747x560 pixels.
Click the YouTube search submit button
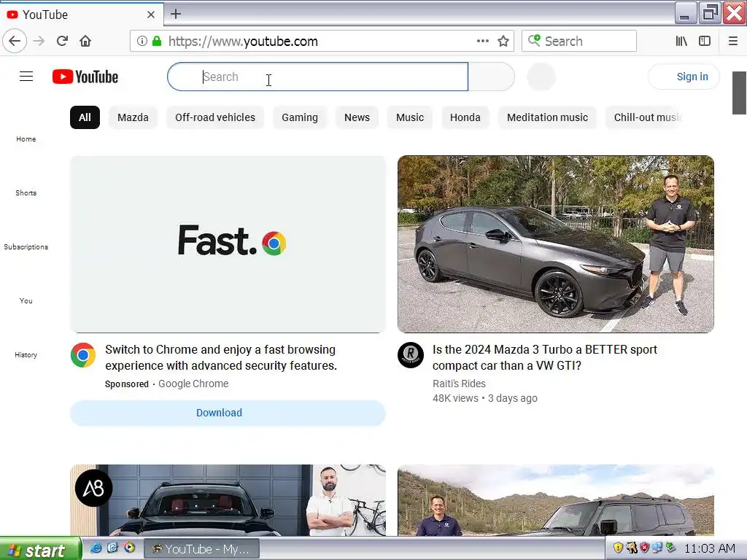tap(491, 77)
